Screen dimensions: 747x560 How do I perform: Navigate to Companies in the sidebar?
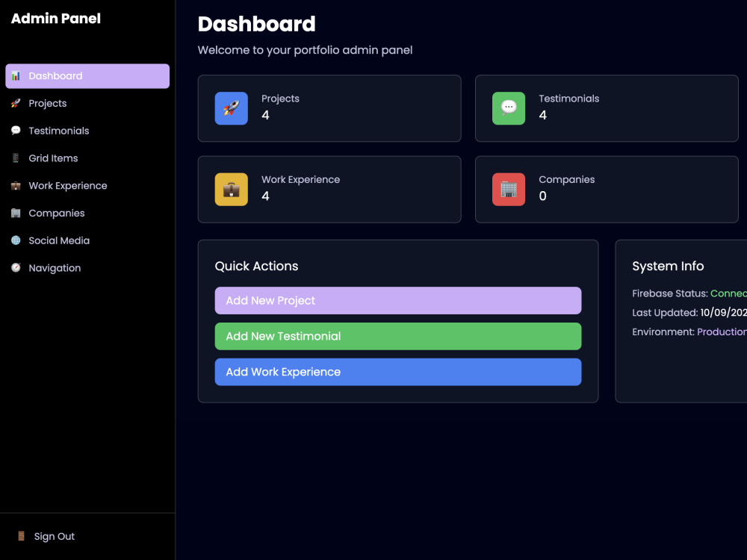tap(87, 214)
